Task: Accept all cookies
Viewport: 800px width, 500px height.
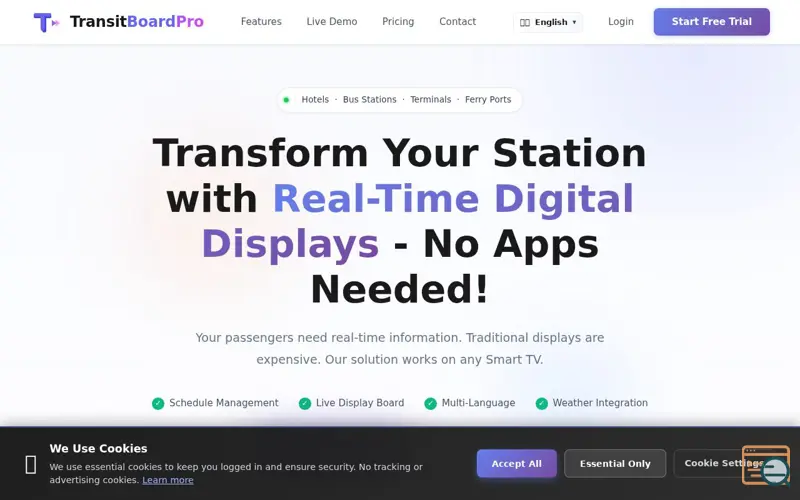Action: click(516, 464)
